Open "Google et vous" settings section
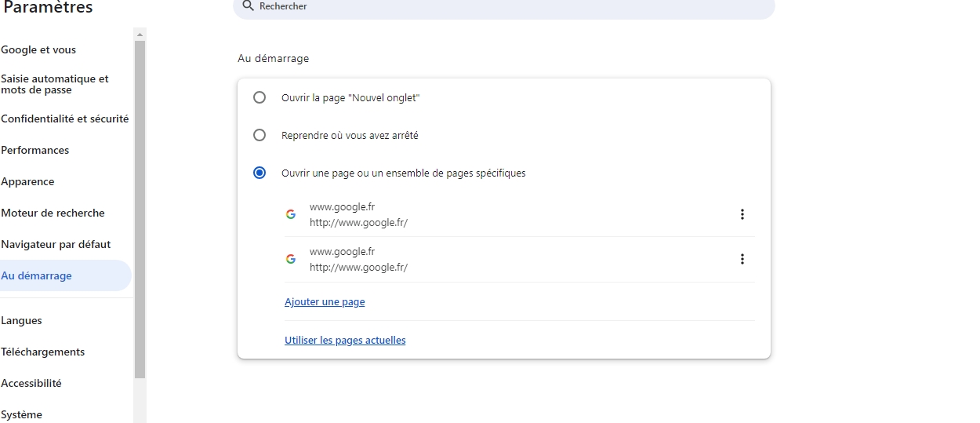 [38, 50]
